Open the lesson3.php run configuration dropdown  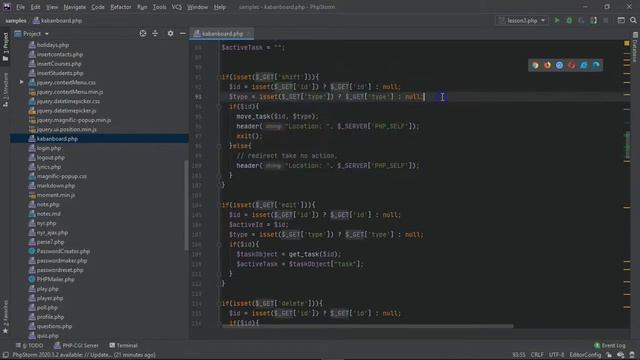tap(522, 20)
